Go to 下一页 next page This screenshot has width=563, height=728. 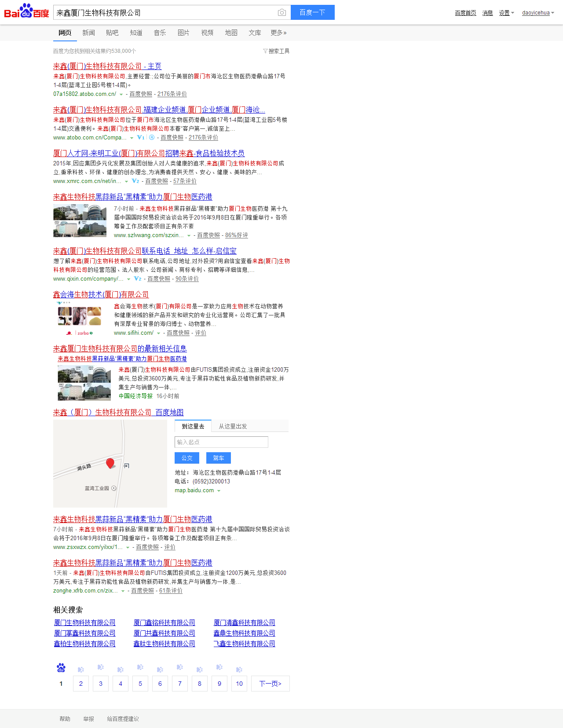pos(270,684)
